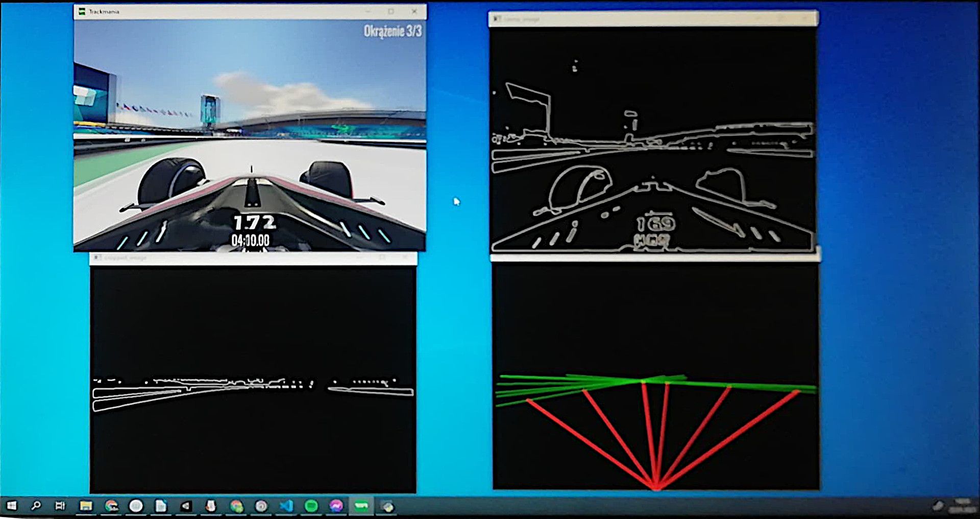Click the taskbar search magnifier icon
Viewport: 980px width, 519px height.
(36, 506)
